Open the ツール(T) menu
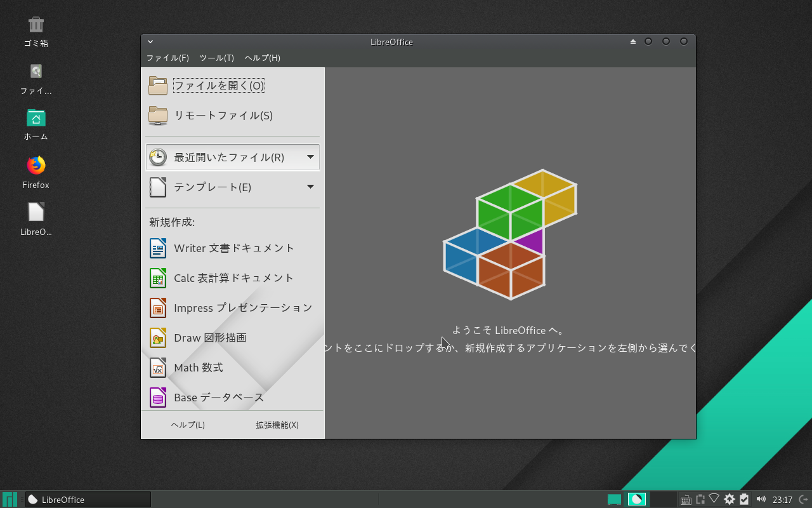The height and width of the screenshot is (508, 812). click(x=217, y=58)
